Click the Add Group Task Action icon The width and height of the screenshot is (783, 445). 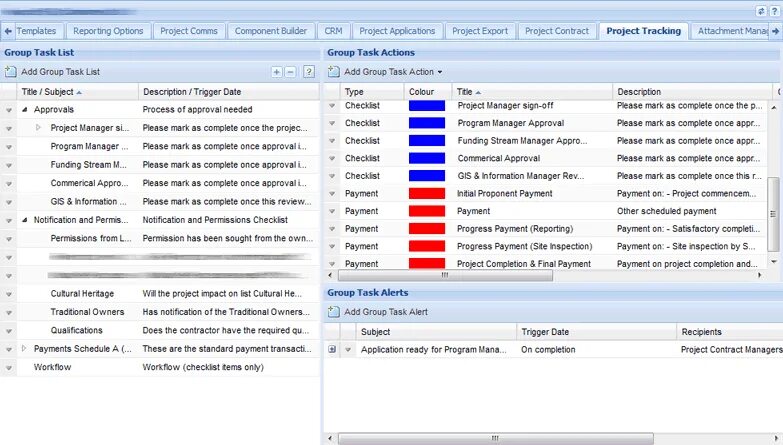pyautogui.click(x=334, y=71)
